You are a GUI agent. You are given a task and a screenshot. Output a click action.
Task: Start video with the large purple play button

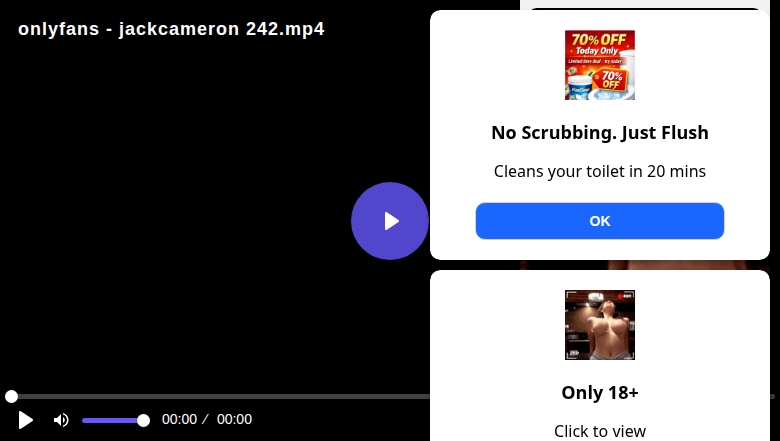pos(390,221)
